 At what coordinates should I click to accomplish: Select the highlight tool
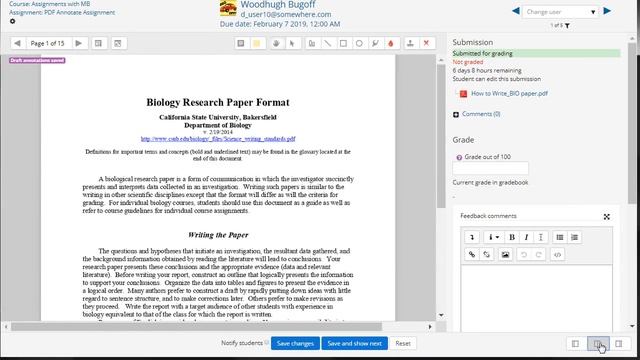tap(375, 43)
